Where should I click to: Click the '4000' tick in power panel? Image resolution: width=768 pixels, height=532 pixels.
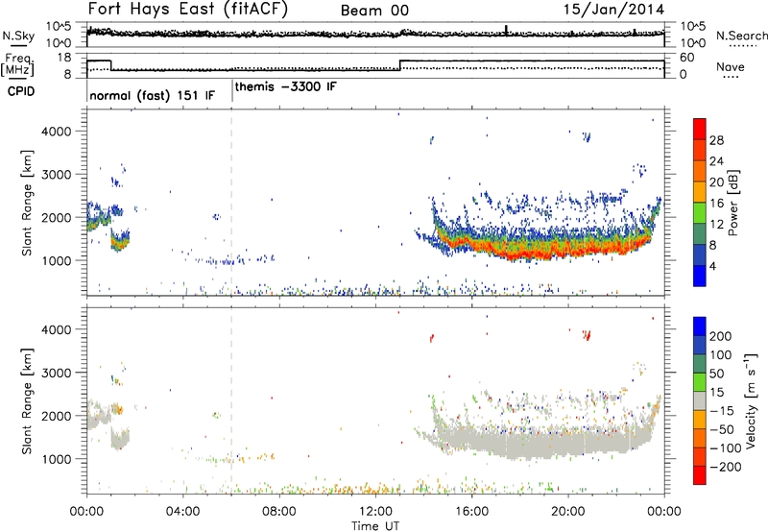pyautogui.click(x=57, y=132)
